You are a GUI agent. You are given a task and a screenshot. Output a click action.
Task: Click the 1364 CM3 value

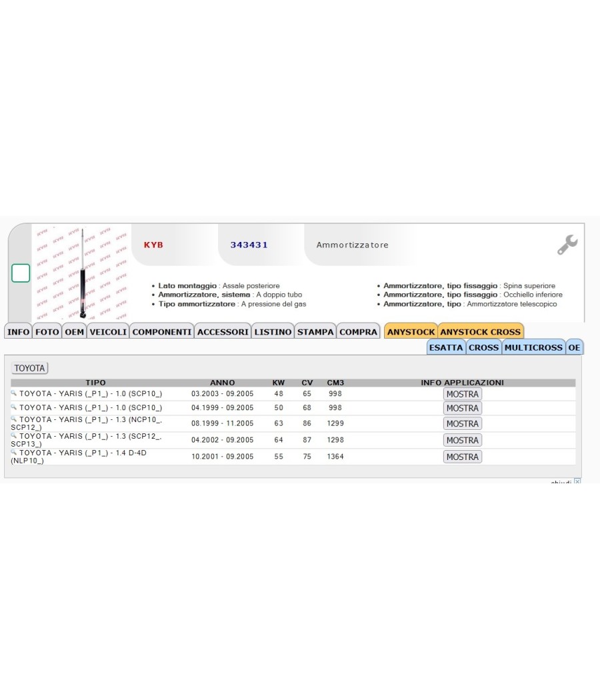335,456
